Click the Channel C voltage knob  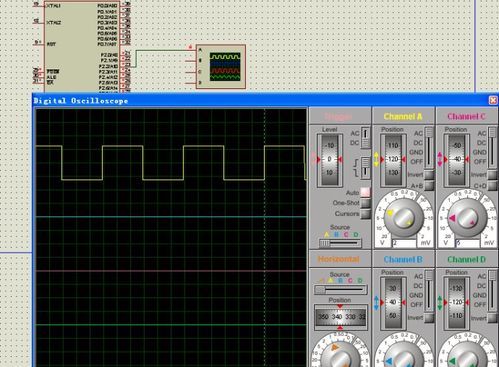(467, 218)
